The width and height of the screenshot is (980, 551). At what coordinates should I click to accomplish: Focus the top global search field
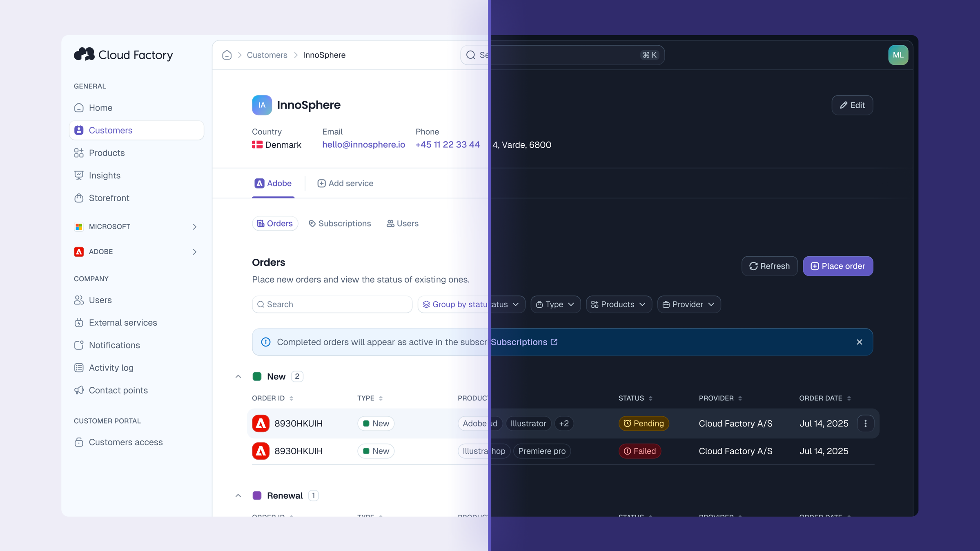coord(562,55)
